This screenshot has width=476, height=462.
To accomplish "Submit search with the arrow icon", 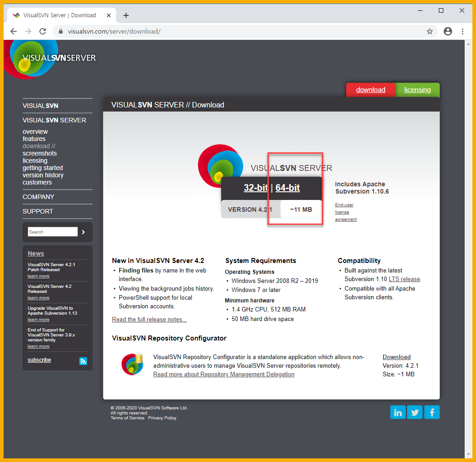I will [83, 232].
